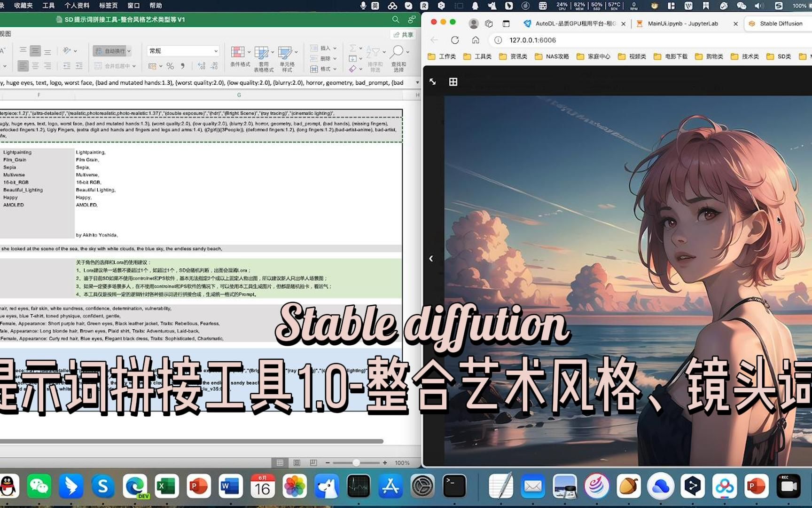Viewport: 812px width, 508px height.
Task: Expand the Merge & Center (合并后居中) dropdown
Action: click(134, 66)
